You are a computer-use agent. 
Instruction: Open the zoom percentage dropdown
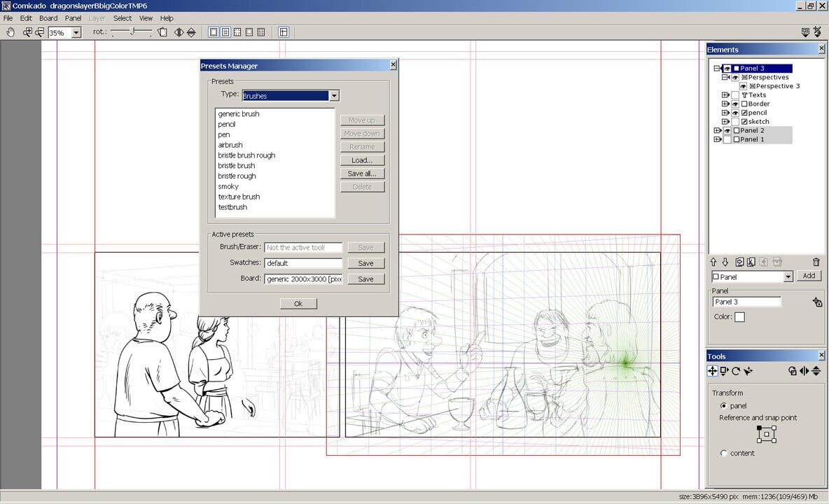76,32
